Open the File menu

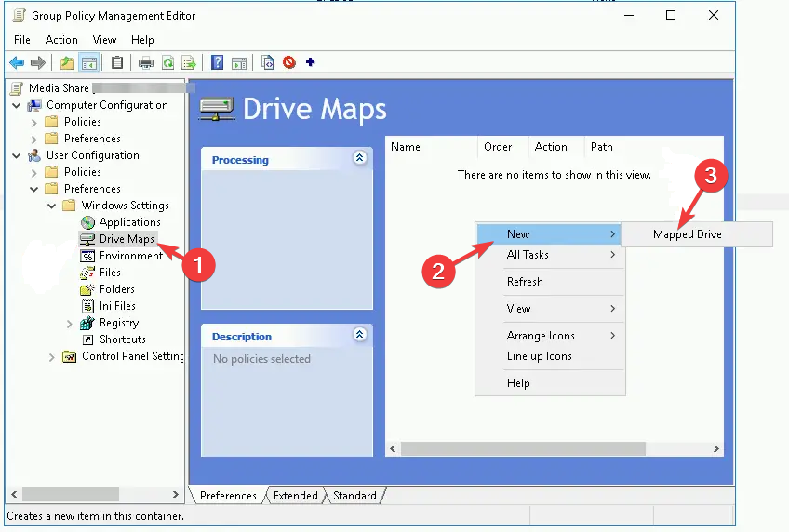[22, 40]
